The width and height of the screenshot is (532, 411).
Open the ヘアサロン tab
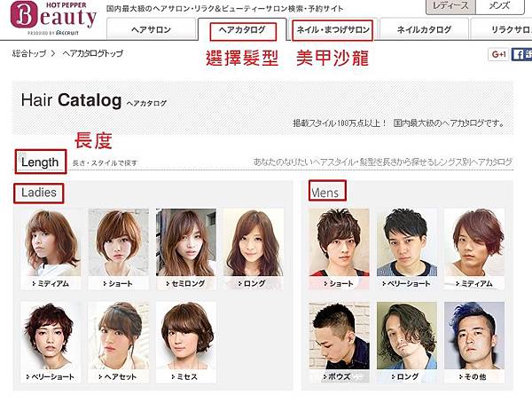[x=151, y=29]
